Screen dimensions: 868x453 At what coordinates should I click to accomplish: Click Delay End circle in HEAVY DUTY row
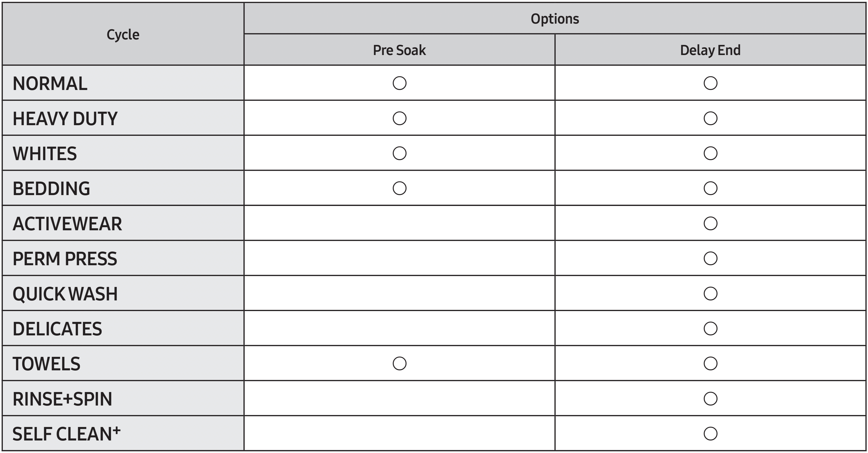pos(710,118)
